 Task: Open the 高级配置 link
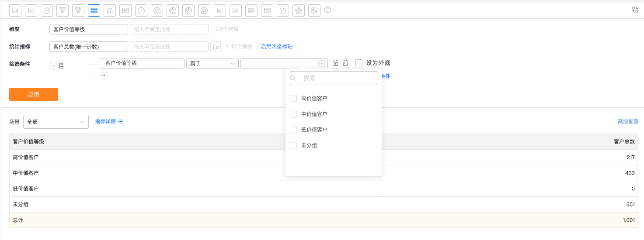pos(628,122)
